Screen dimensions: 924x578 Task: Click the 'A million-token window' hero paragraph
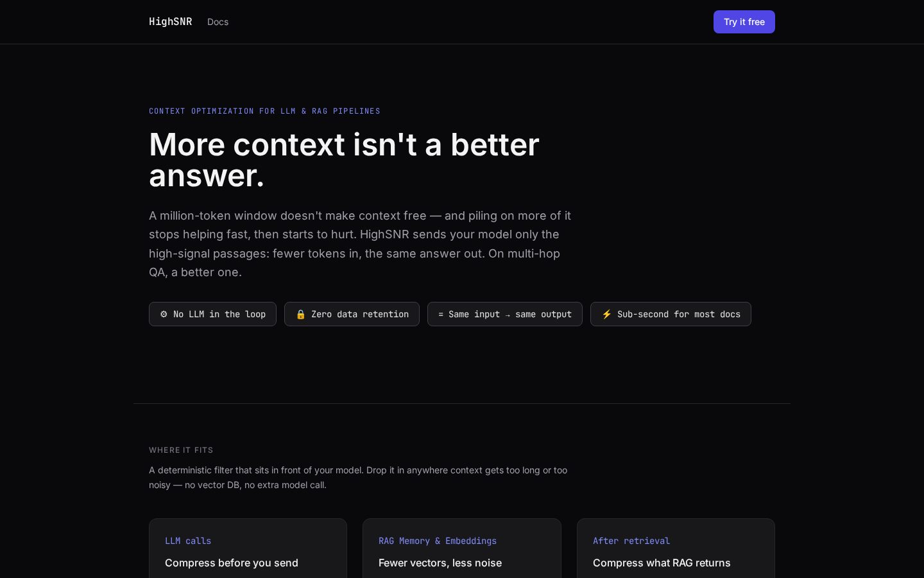pyautogui.click(x=360, y=244)
